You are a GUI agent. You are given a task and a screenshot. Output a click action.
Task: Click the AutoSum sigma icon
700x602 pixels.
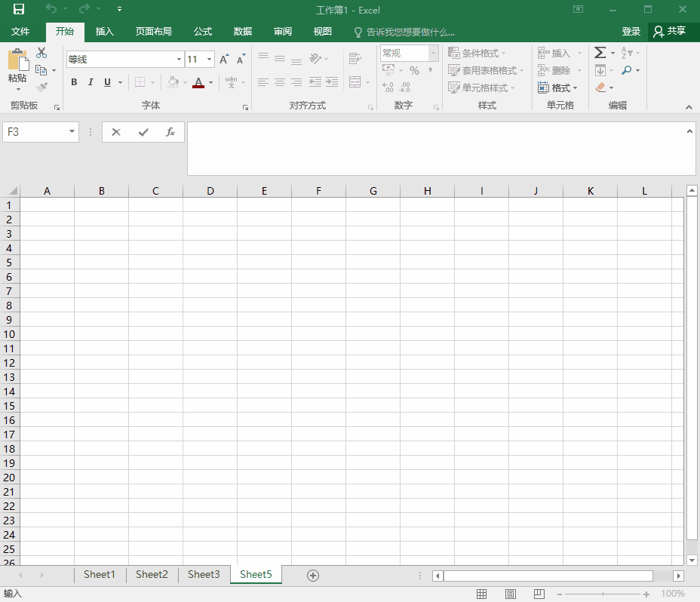tap(600, 53)
